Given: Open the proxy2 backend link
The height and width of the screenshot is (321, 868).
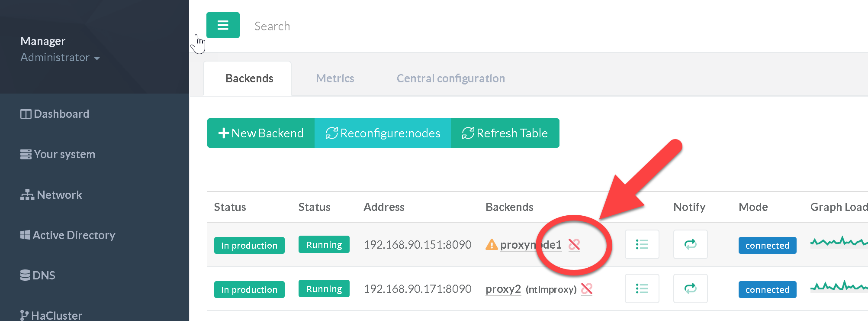Looking at the screenshot, I should [x=503, y=289].
